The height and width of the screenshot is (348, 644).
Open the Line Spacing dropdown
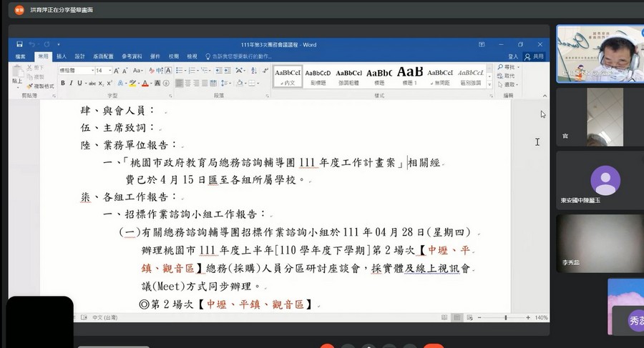[225, 84]
